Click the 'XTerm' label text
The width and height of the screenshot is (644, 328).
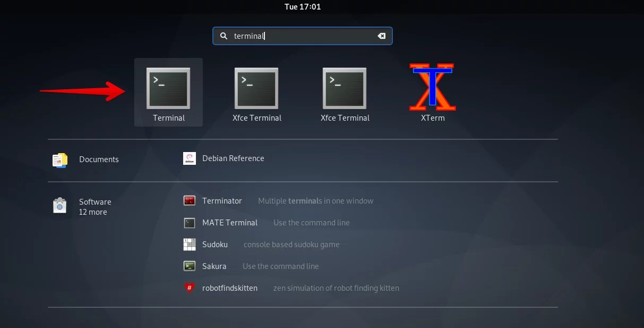[433, 118]
